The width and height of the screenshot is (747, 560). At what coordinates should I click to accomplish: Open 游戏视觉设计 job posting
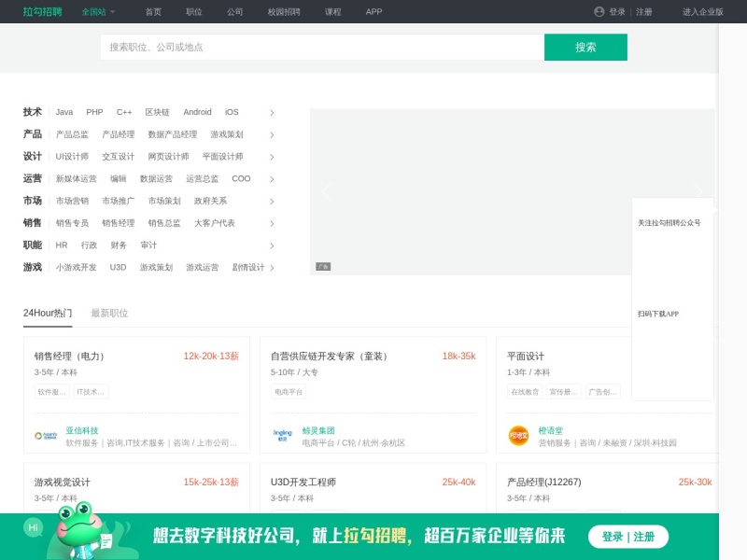tap(62, 482)
